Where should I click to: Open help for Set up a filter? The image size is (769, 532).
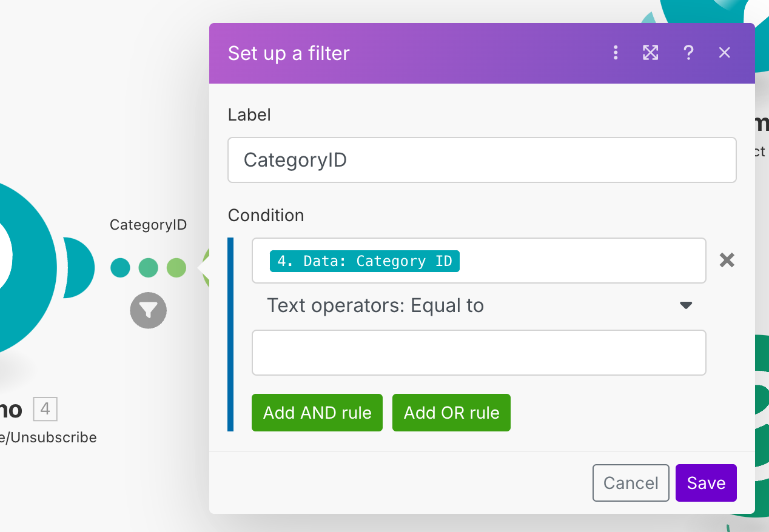(x=688, y=53)
